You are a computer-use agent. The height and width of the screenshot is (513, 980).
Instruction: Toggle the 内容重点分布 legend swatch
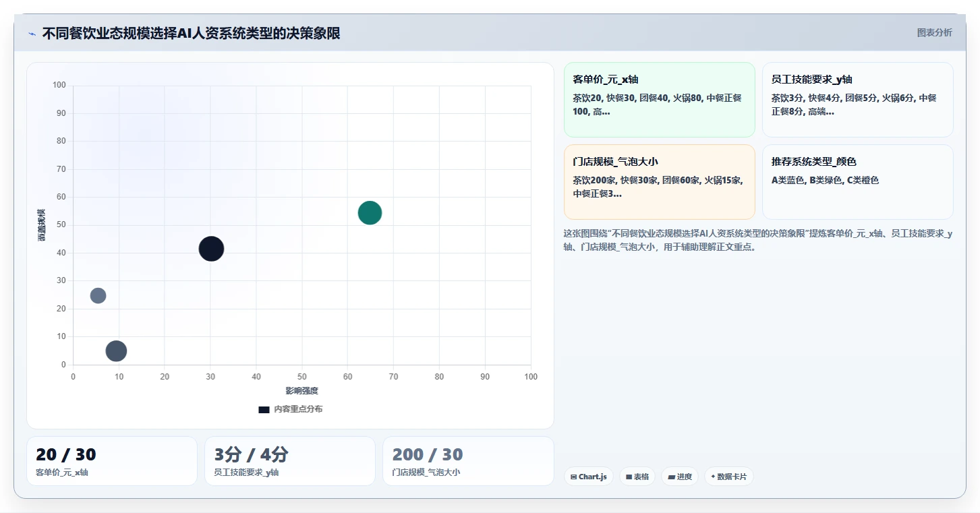[x=264, y=409]
